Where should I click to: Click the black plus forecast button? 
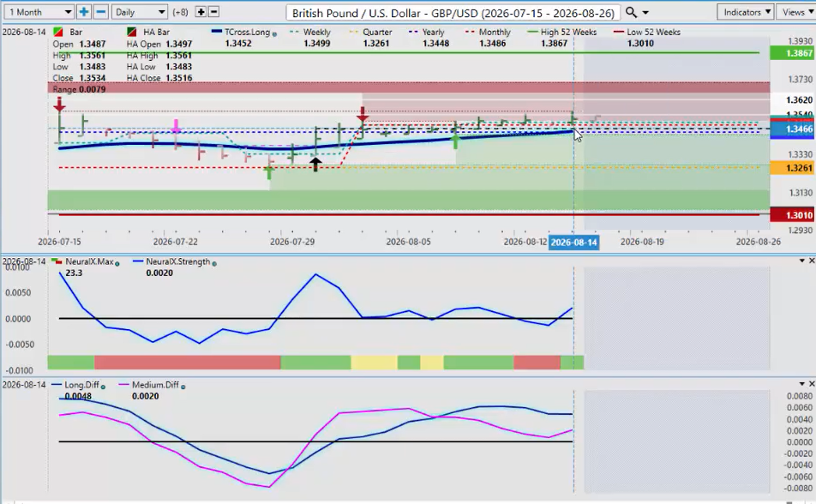tap(201, 12)
